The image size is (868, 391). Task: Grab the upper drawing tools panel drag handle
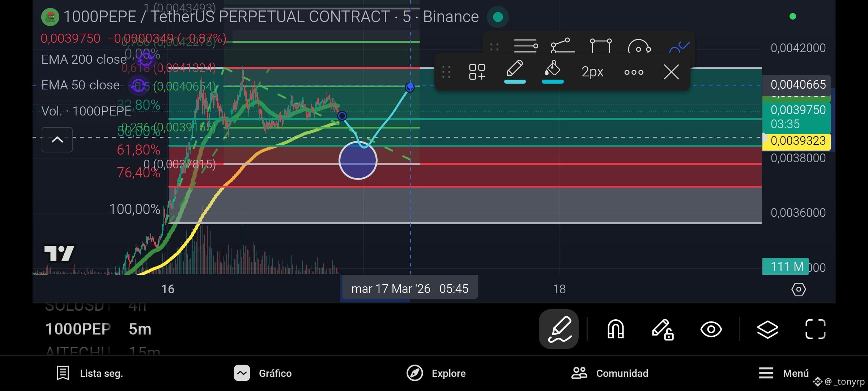[x=494, y=47]
